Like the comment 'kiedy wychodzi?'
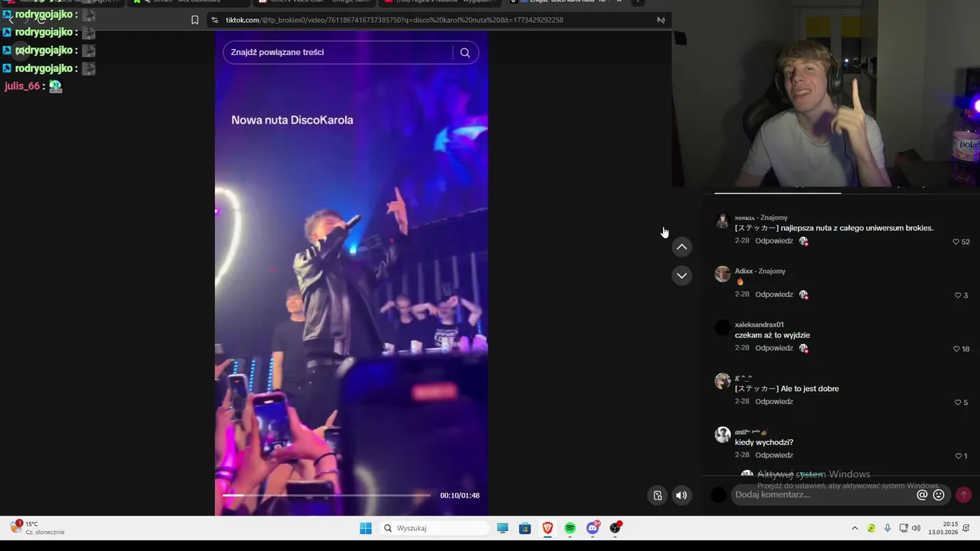Screen dimensions: 980x551 point(958,456)
